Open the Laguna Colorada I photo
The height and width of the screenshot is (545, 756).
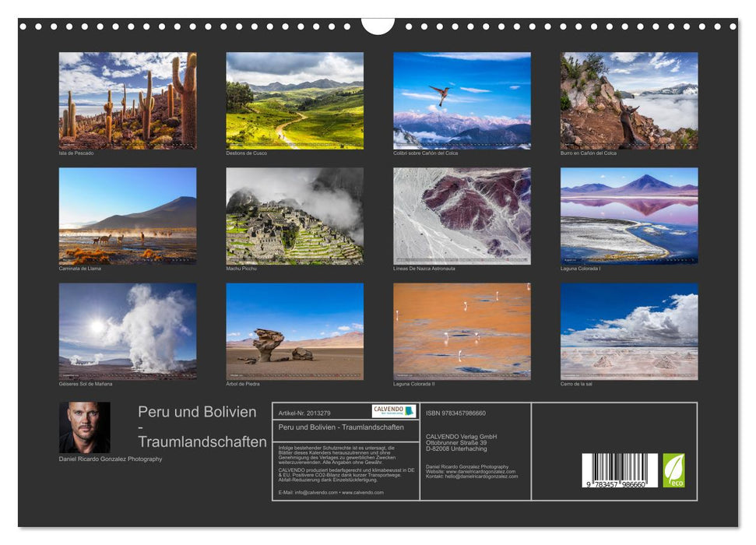(629, 216)
